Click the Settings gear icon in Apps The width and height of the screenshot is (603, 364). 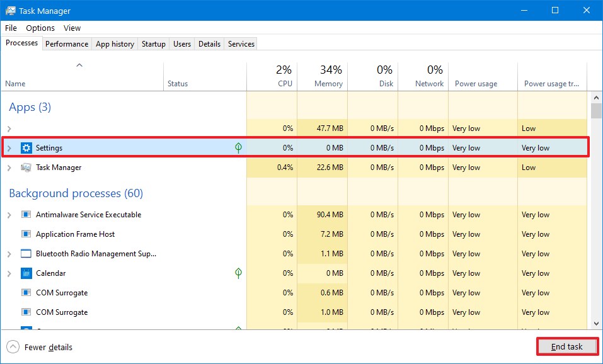pyautogui.click(x=26, y=147)
